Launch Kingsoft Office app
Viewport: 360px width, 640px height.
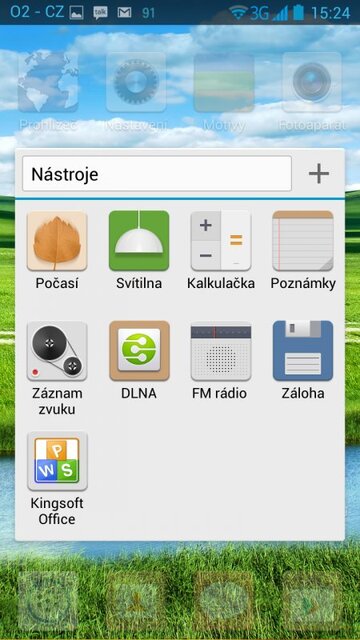point(57,461)
